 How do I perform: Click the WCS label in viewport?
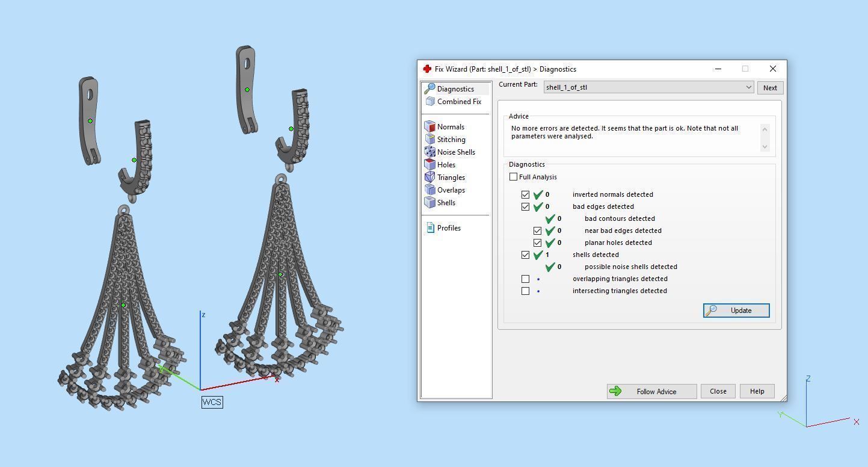coord(212,402)
